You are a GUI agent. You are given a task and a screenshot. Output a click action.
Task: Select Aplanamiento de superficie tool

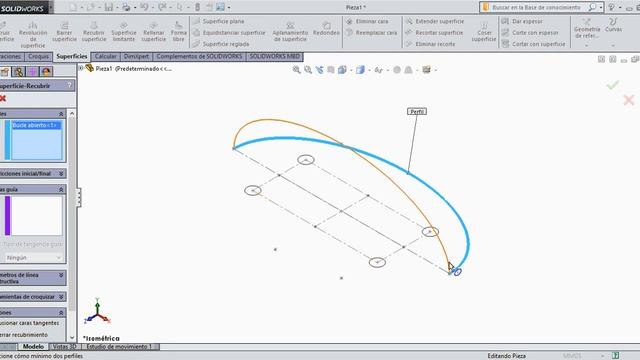(x=290, y=32)
